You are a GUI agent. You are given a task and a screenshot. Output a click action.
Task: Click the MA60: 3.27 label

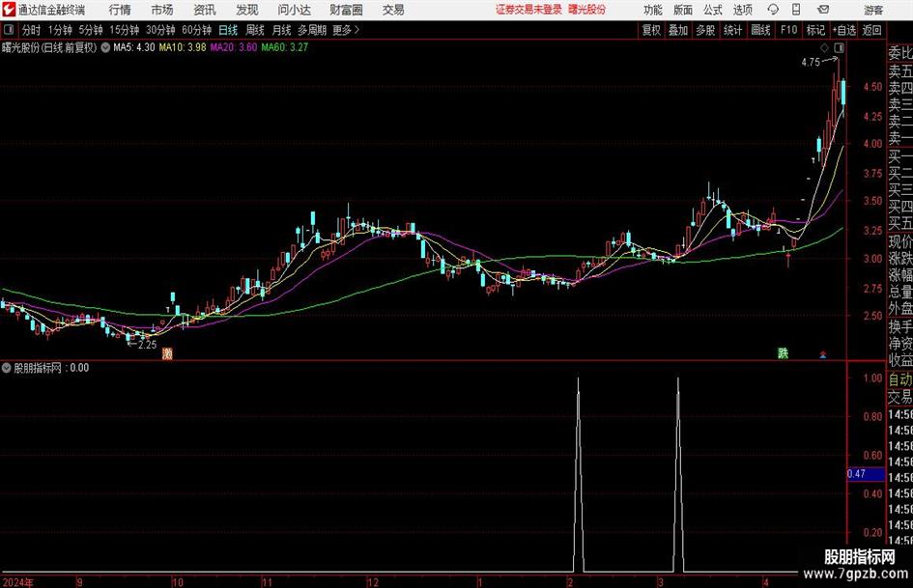point(285,47)
